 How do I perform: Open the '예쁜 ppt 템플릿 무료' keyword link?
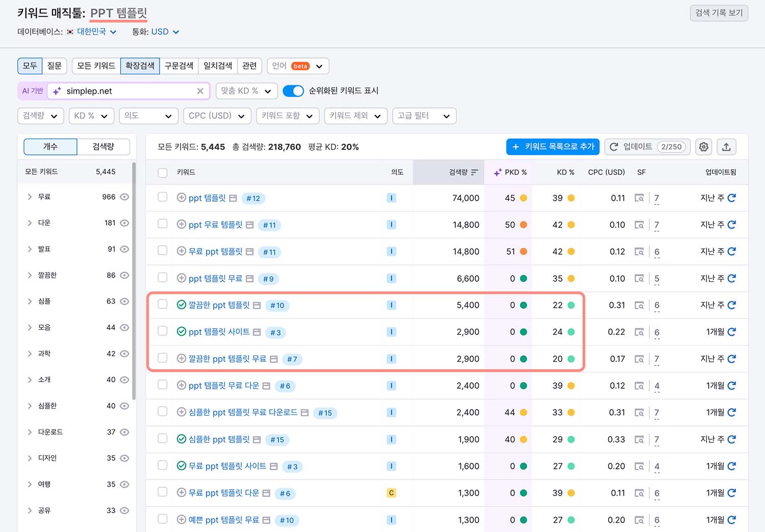[x=224, y=520]
